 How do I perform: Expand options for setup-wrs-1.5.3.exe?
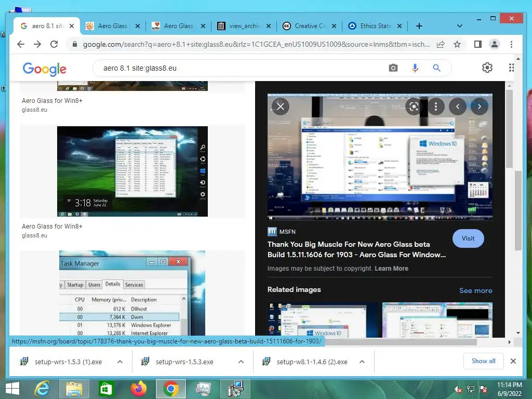point(241,362)
